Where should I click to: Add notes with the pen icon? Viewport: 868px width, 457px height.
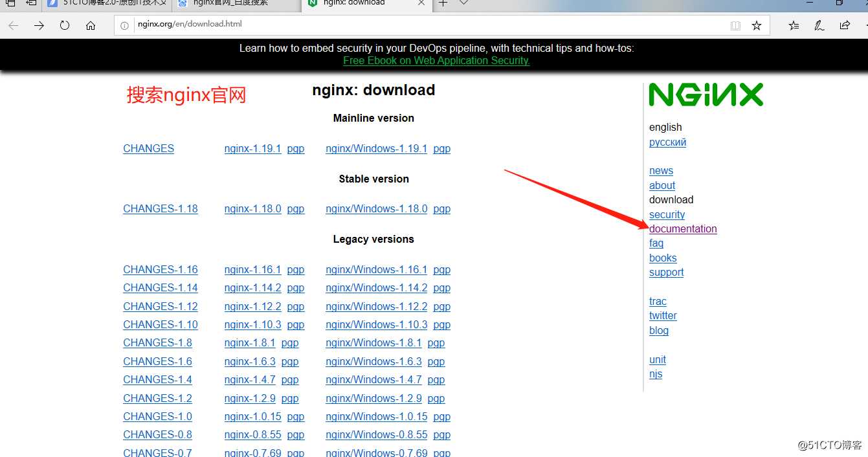tap(819, 25)
